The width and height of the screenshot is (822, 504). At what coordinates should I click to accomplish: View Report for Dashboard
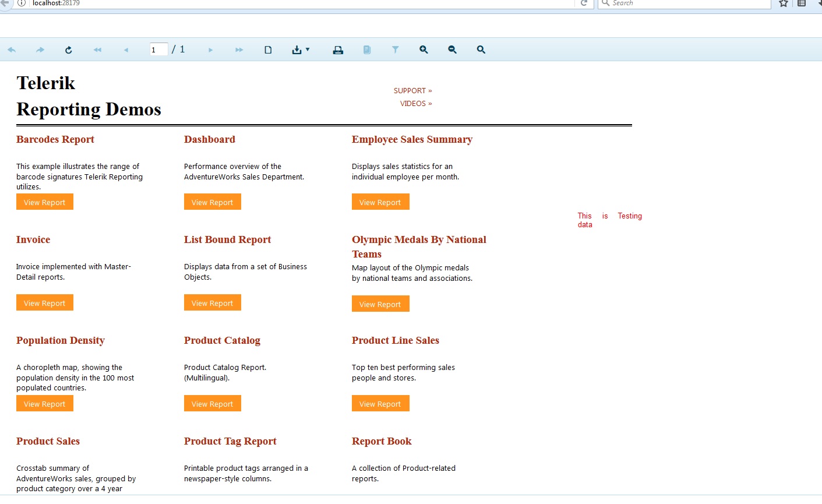pyautogui.click(x=213, y=202)
